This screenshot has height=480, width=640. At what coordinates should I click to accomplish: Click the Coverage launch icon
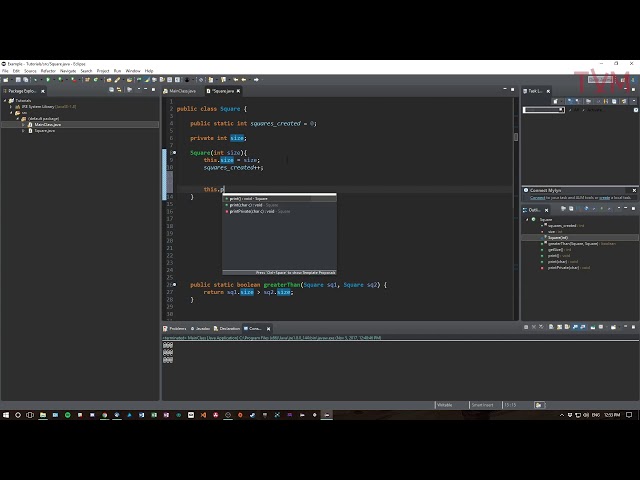pyautogui.click(x=60, y=80)
